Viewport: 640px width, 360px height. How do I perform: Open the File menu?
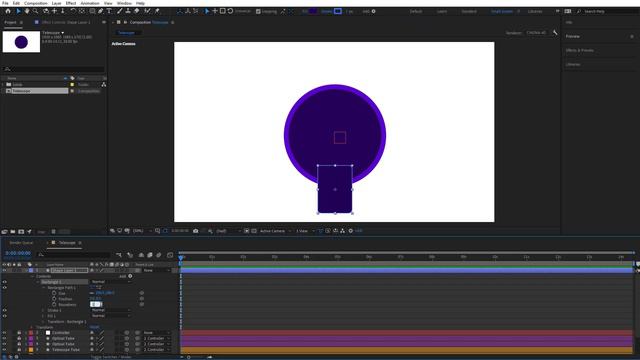[x=5, y=3]
